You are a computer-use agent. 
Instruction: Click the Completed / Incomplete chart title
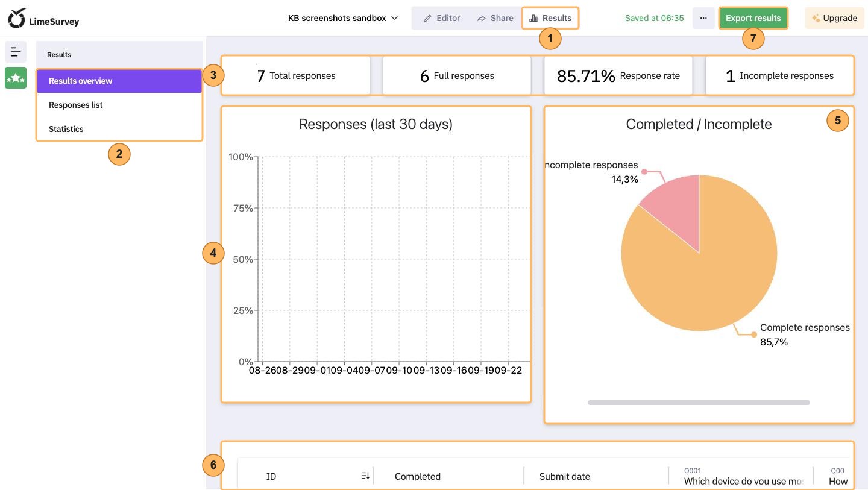(x=699, y=124)
